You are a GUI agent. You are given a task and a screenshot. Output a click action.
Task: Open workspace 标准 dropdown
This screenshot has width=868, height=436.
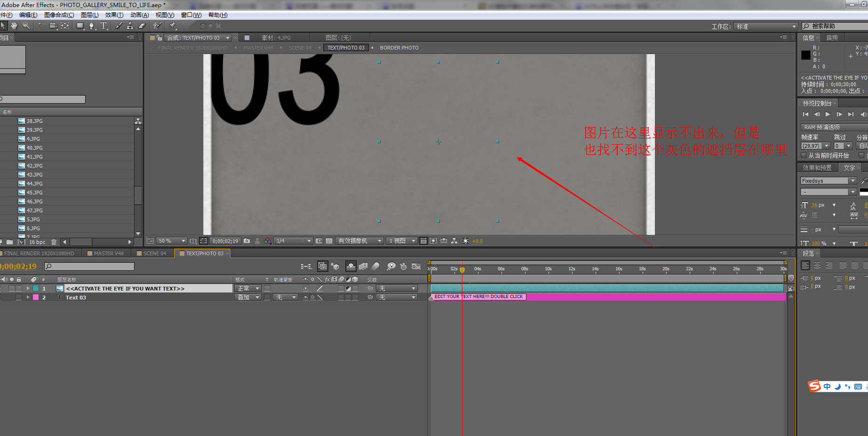point(765,26)
